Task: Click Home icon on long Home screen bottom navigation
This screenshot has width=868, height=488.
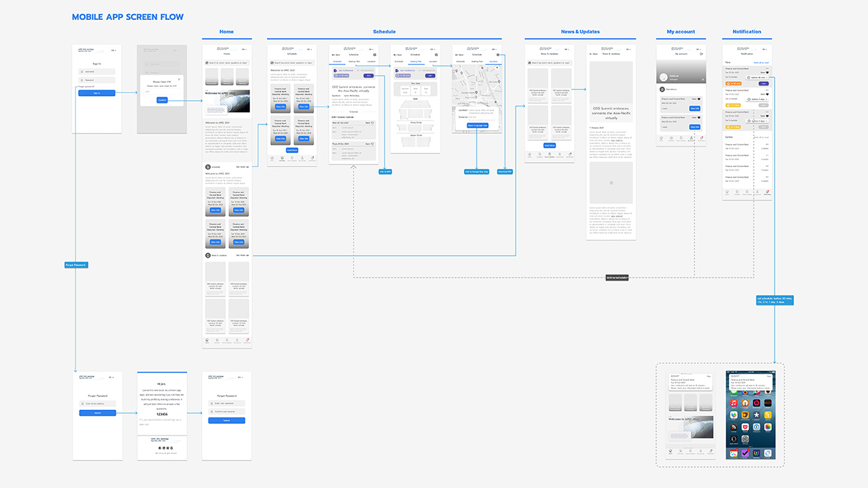Action: coord(207,340)
